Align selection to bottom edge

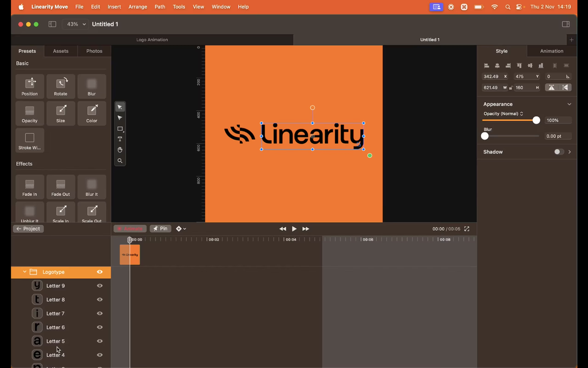click(x=541, y=65)
